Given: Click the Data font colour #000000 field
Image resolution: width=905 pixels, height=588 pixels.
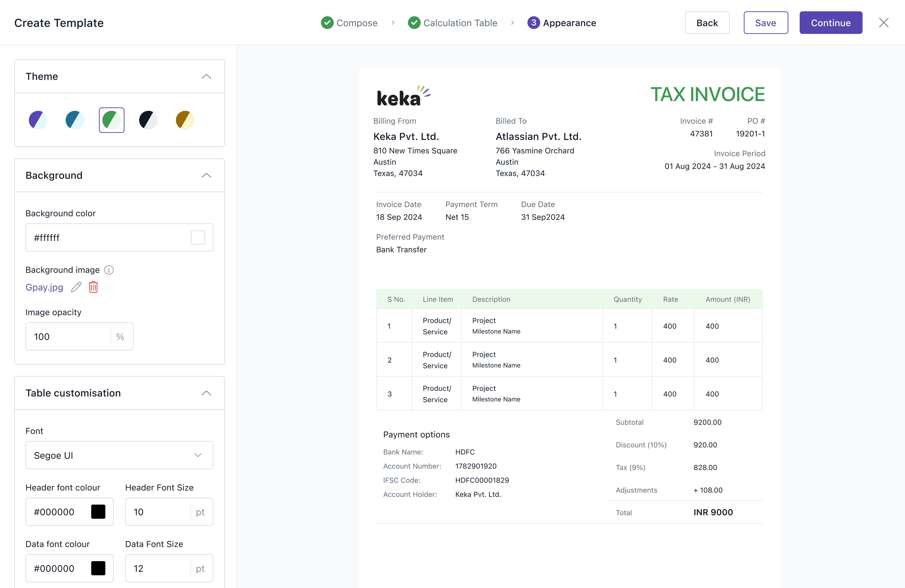Looking at the screenshot, I should pos(70,568).
